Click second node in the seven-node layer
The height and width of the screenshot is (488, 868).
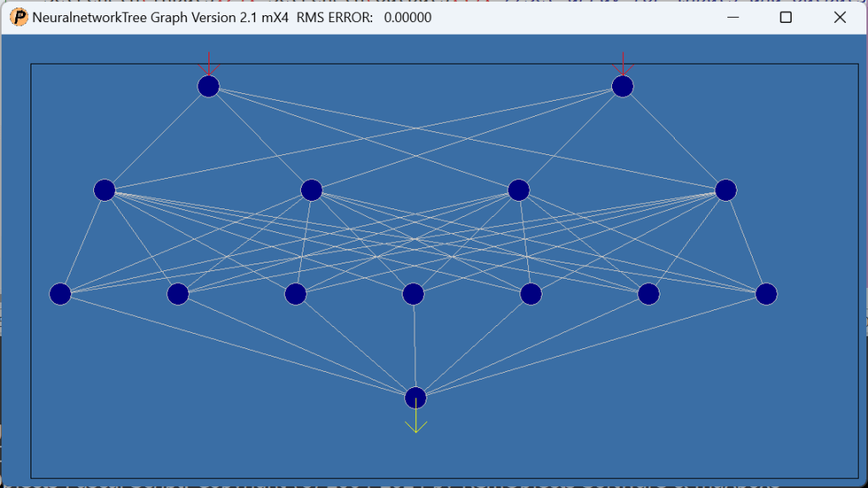pyautogui.click(x=178, y=294)
